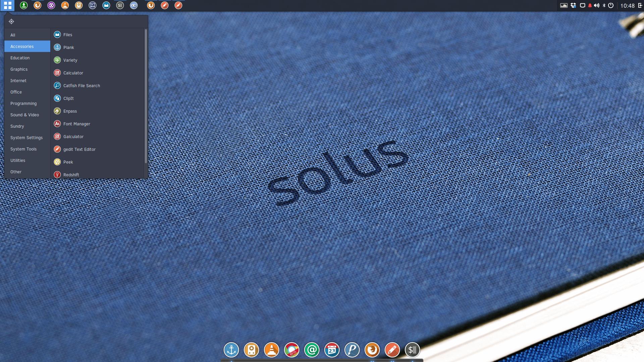Select the System Settings category
Viewport: 644px width, 362px height.
point(27,137)
